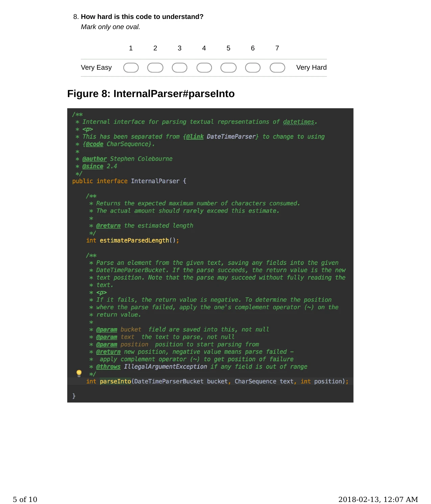Click the '@author' tag for Stephen Colebourne
431x504 pixels.
point(94,159)
